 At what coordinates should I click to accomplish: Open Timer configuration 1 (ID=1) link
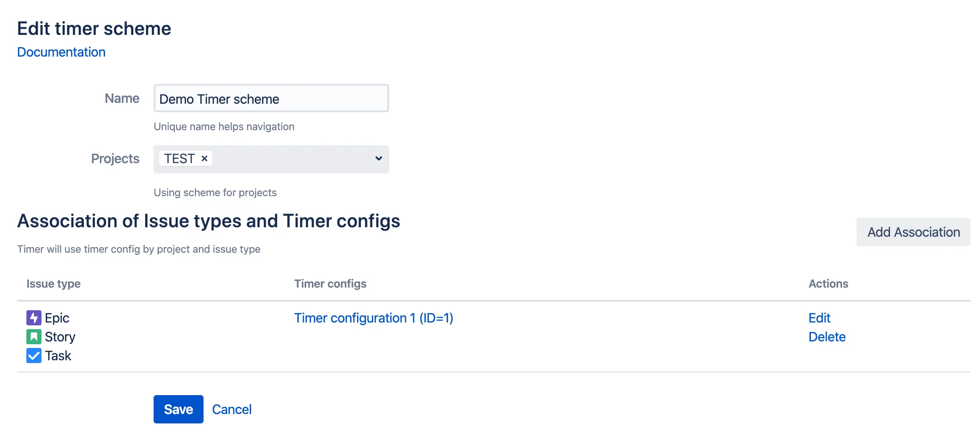click(374, 318)
